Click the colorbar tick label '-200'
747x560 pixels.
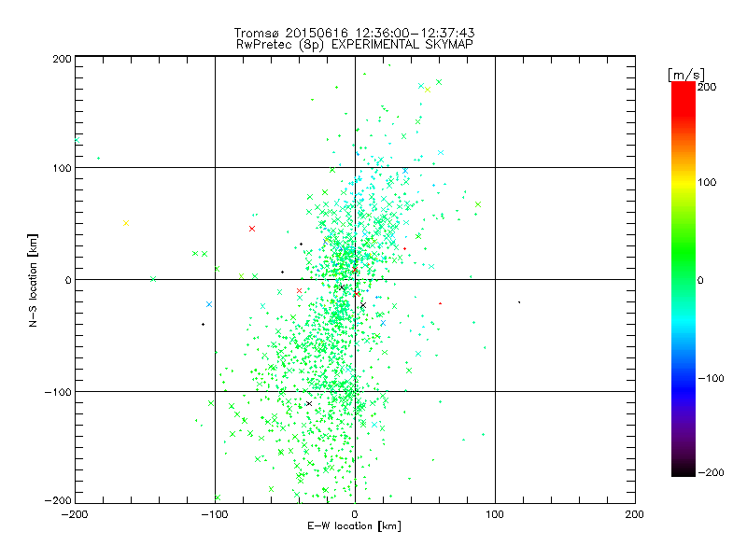point(711,472)
